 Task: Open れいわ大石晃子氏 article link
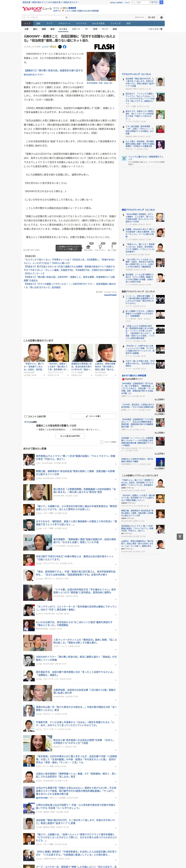[x=74, y=624]
